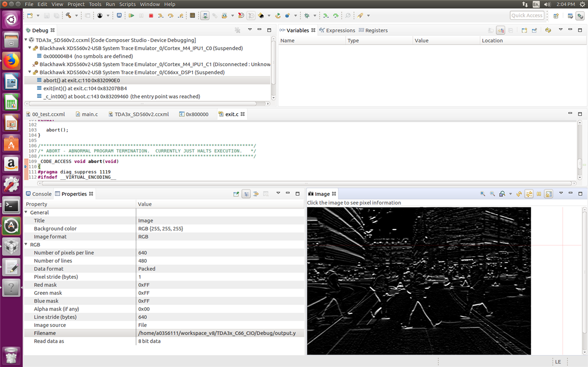Click the green Resume button in toolbar
Screen dimensions: 588x367
pyautogui.click(x=131, y=16)
